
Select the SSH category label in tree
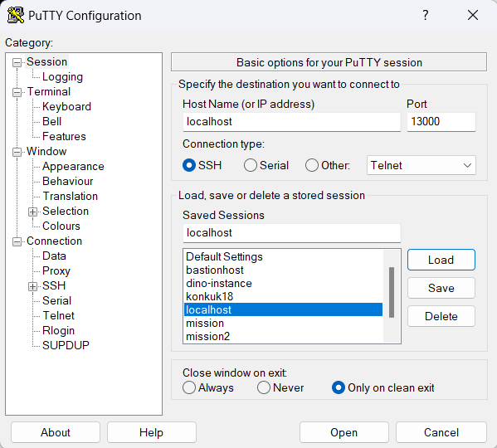tap(54, 285)
